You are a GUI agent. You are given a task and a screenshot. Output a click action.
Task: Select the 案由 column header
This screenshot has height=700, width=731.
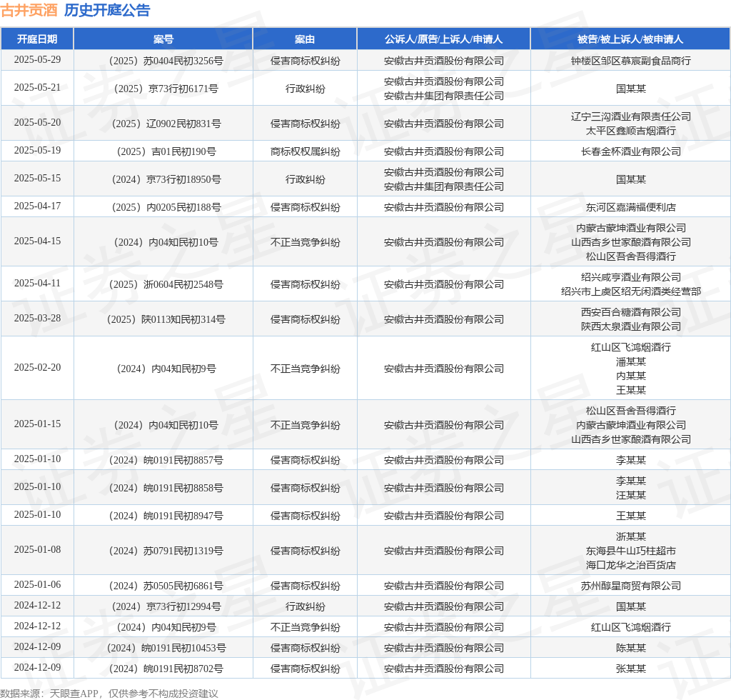click(x=305, y=39)
